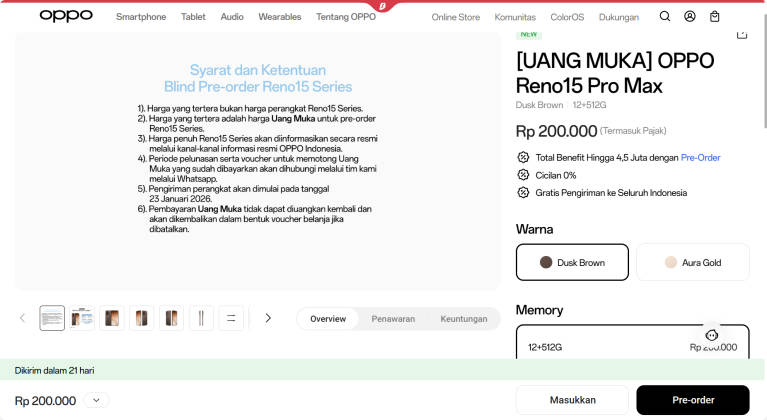Open Komunitas link
Image resolution: width=767 pixels, height=420 pixels.
515,17
